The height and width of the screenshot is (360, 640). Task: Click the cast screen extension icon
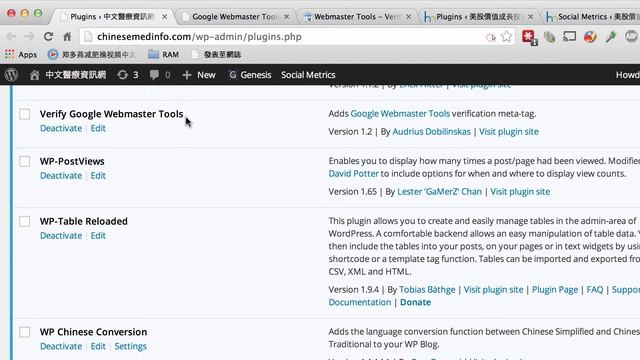(x=569, y=36)
